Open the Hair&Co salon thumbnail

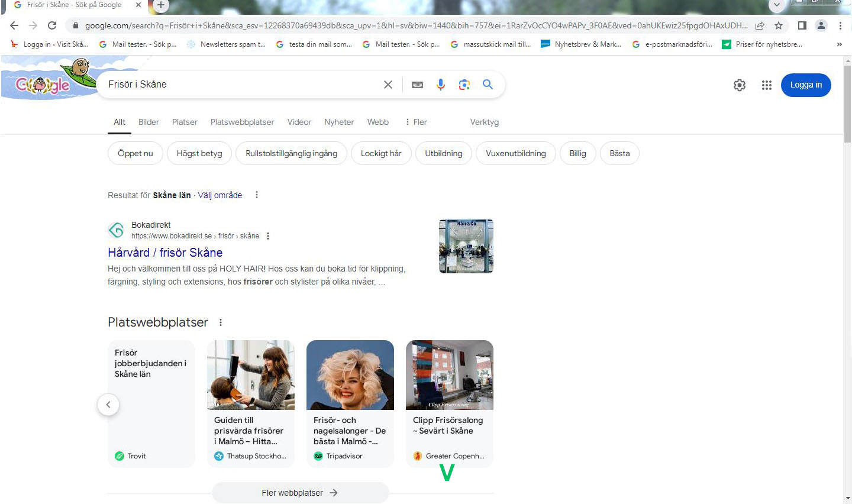coord(466,246)
